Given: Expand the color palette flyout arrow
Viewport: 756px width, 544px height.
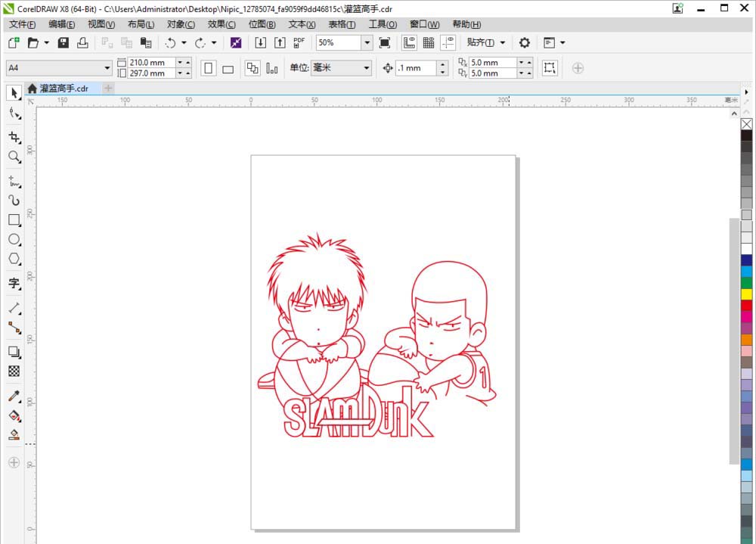Looking at the screenshot, I should click(746, 92).
